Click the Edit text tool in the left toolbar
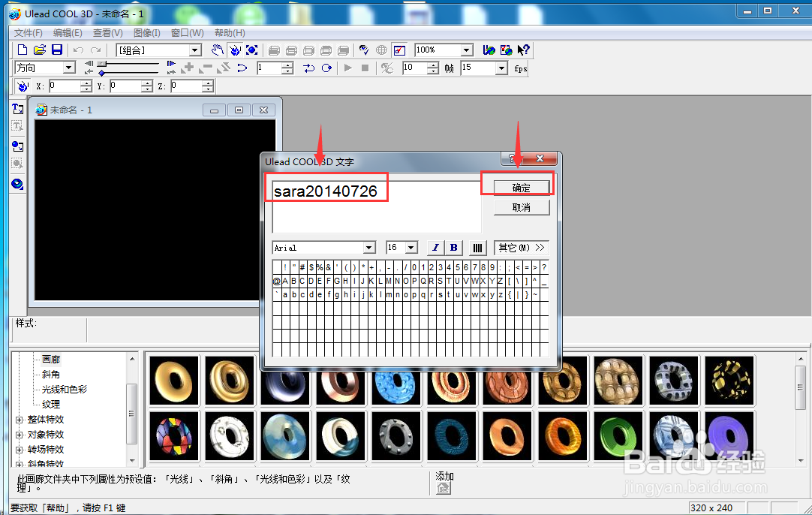This screenshot has height=515, width=812. tap(17, 126)
